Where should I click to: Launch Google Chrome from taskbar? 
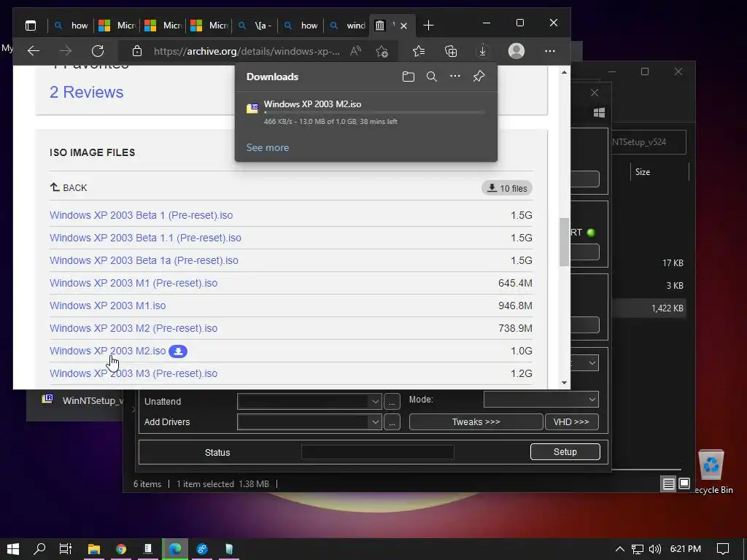coord(121,549)
